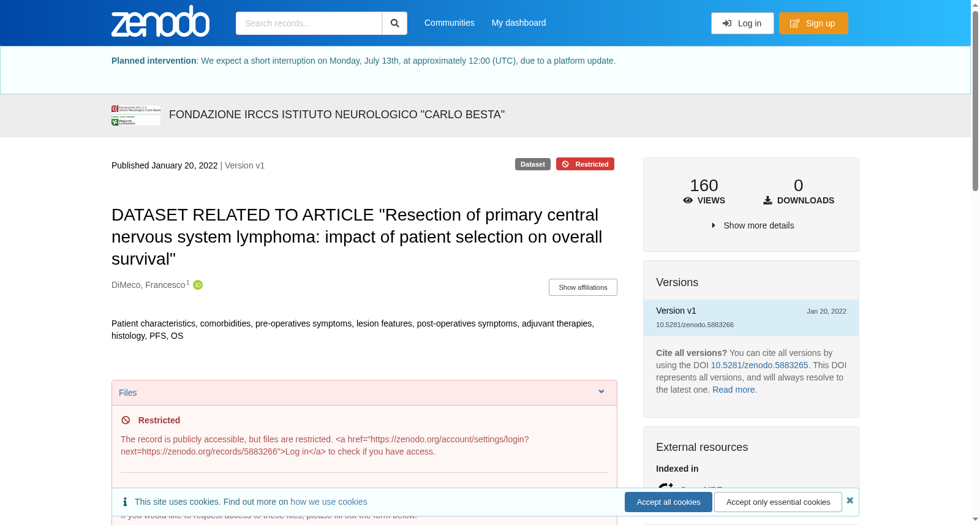Open the author's ORCID icon
The image size is (980, 525).
click(x=198, y=285)
